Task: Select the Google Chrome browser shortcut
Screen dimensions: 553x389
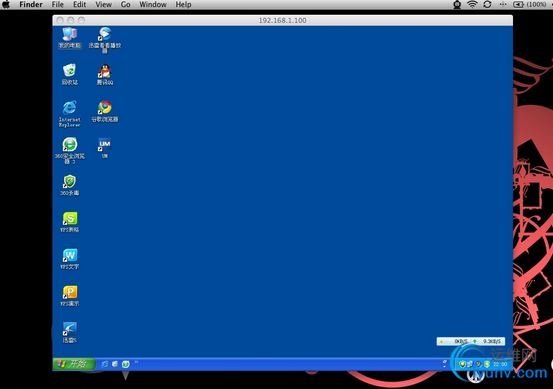Action: coord(105,111)
